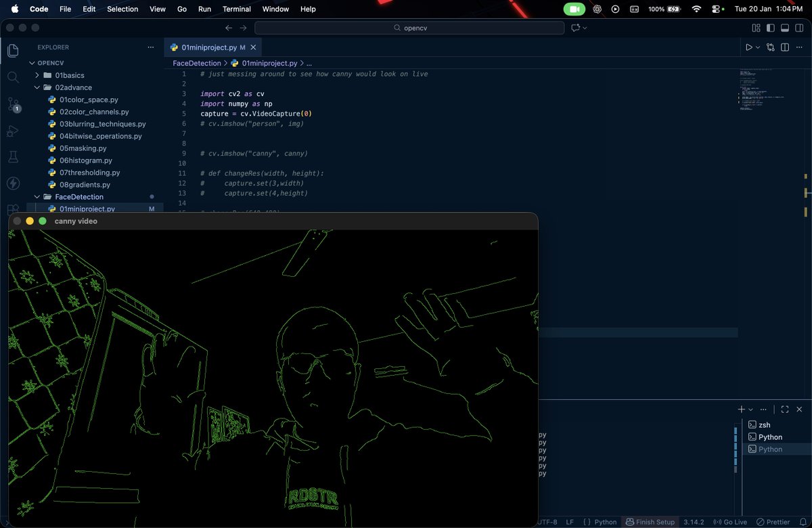Split the editor to the right

pyautogui.click(x=785, y=47)
